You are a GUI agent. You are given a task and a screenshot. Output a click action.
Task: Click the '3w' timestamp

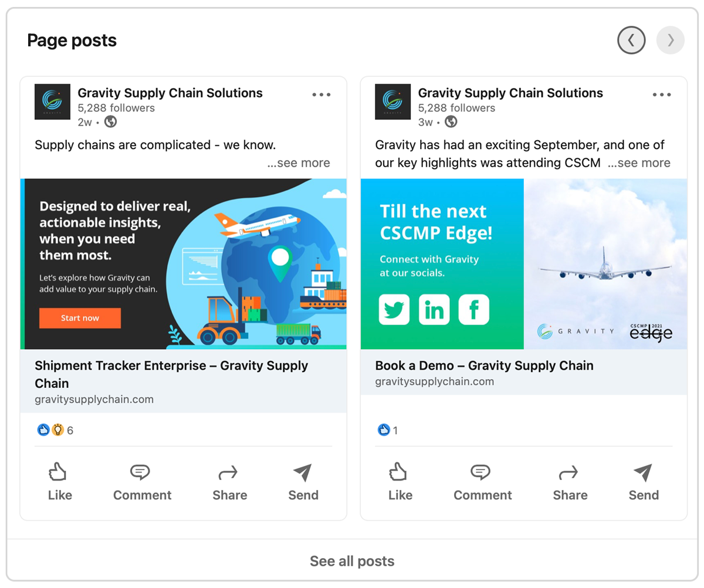click(425, 122)
